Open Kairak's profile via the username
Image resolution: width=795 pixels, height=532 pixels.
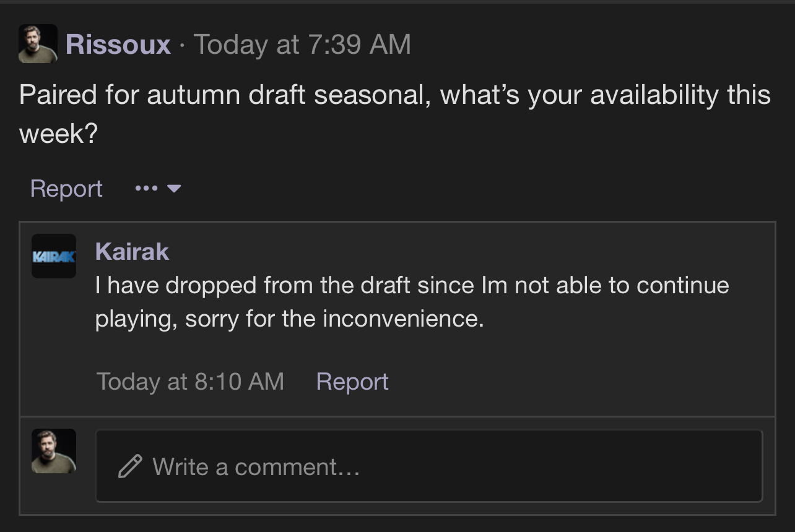[132, 252]
